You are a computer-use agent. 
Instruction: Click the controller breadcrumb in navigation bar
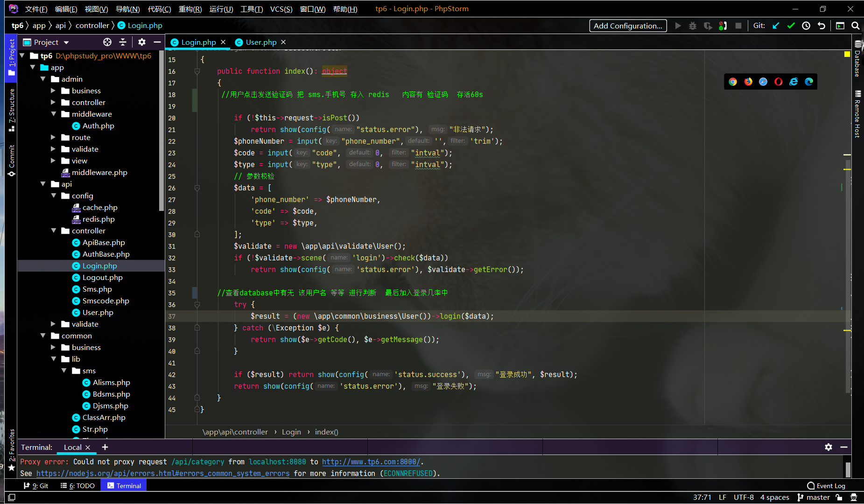92,26
